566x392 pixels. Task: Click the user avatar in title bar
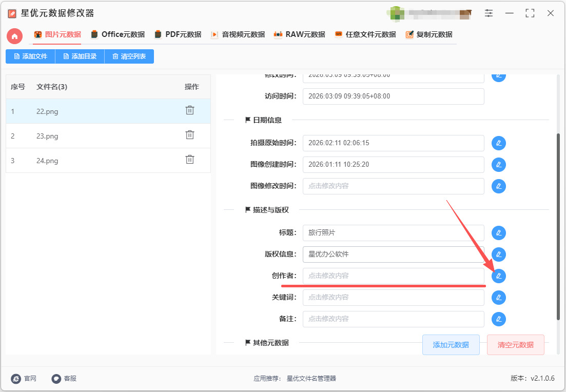[396, 13]
